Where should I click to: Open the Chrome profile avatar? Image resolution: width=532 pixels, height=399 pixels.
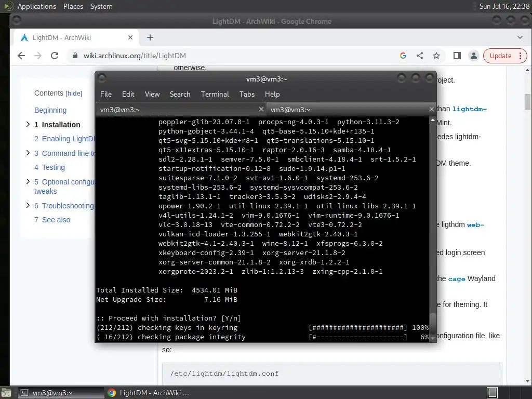[x=474, y=56]
